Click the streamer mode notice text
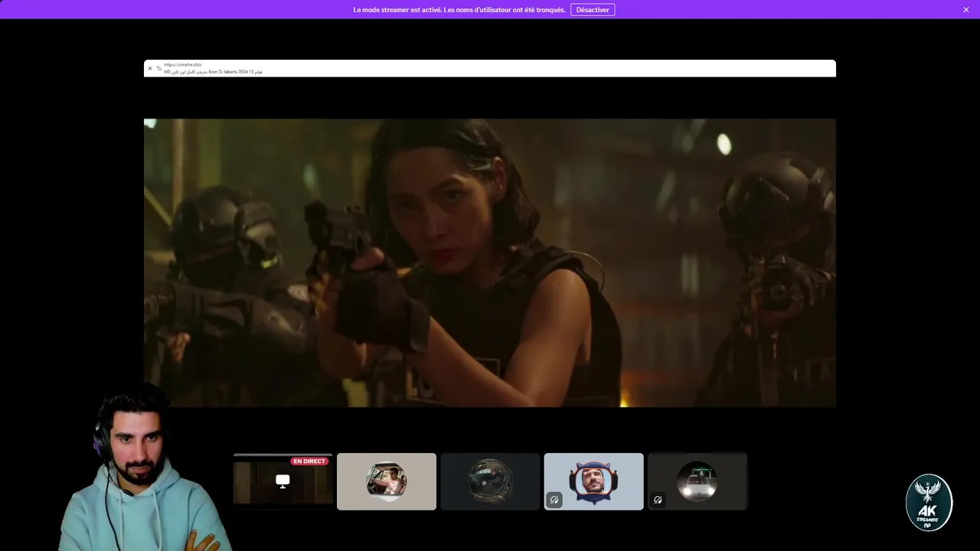 click(459, 10)
